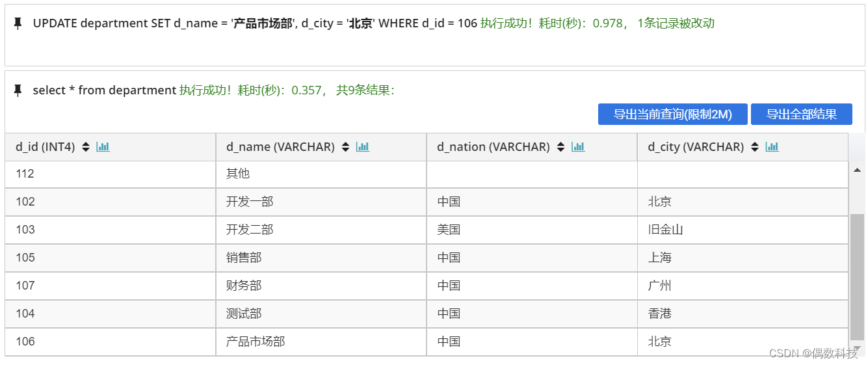Screen dimensions: 868x365
Task: Select the d_id (INT4) column header
Action: click(x=111, y=147)
